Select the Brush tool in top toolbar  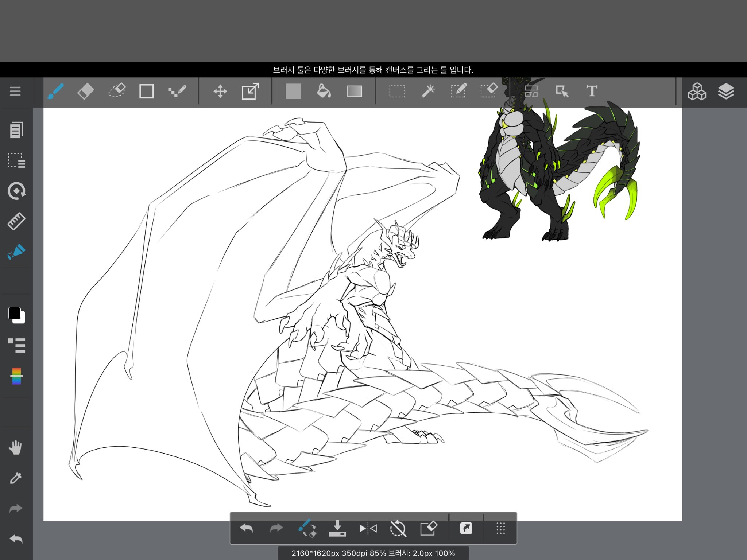(55, 91)
